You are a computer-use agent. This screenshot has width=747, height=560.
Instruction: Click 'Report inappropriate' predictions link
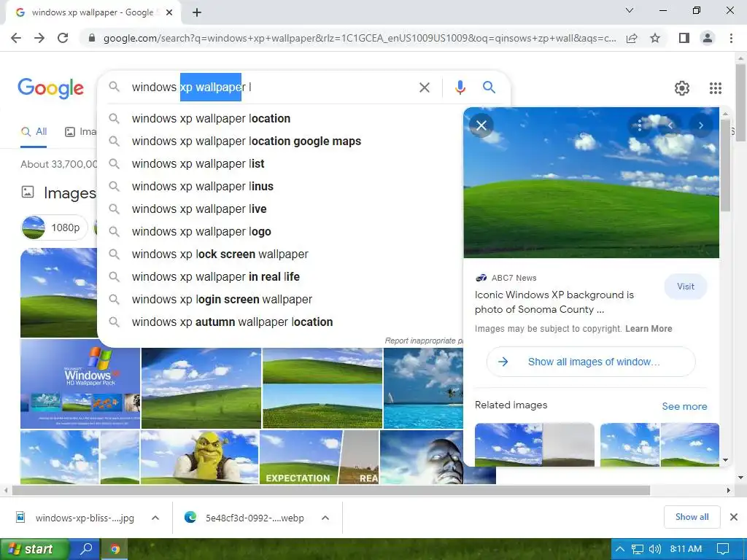pyautogui.click(x=423, y=341)
